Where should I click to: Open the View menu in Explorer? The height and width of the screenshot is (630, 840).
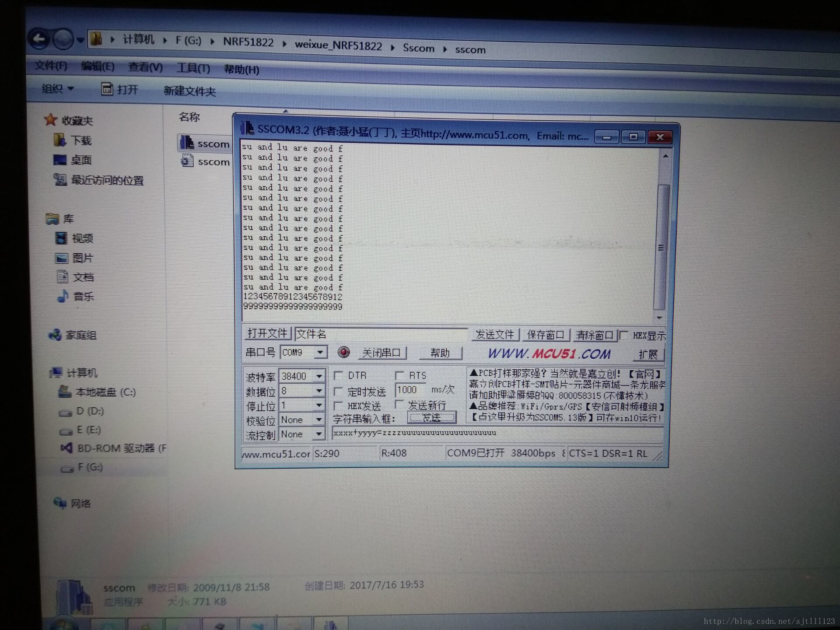[145, 67]
